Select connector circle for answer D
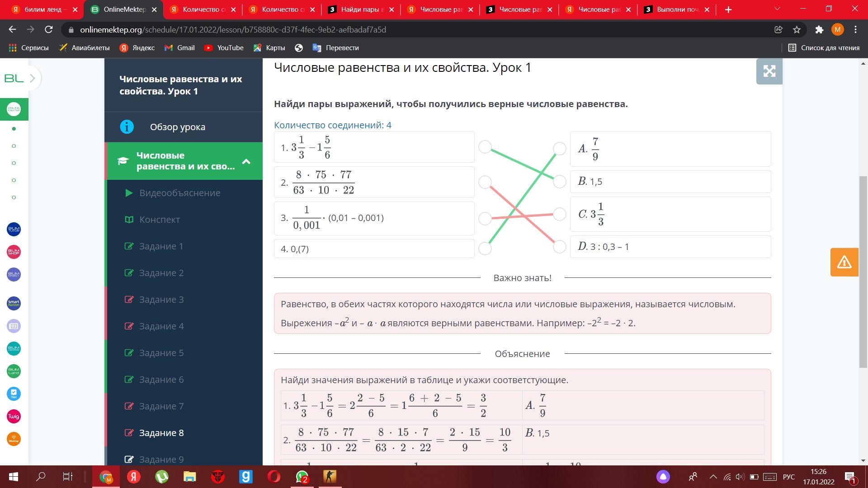Viewport: 868px width, 488px height. pyautogui.click(x=560, y=247)
